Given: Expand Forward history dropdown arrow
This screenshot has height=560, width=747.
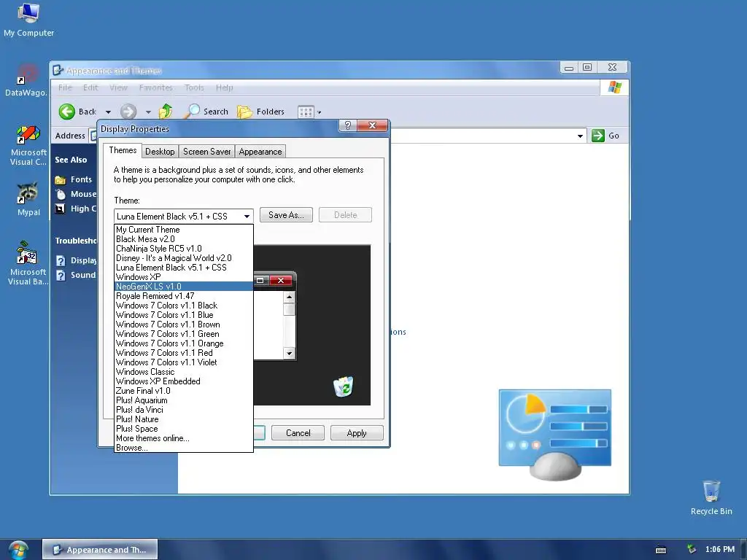Looking at the screenshot, I should pos(148,112).
